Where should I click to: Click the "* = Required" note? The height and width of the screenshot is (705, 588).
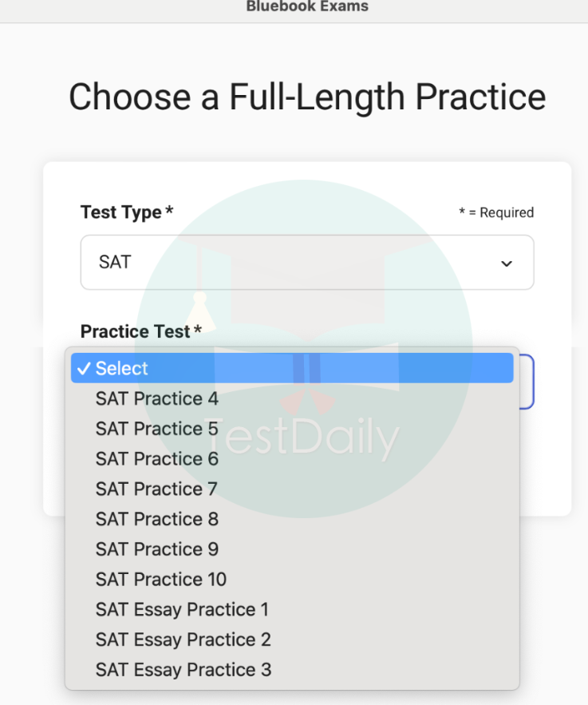click(496, 212)
